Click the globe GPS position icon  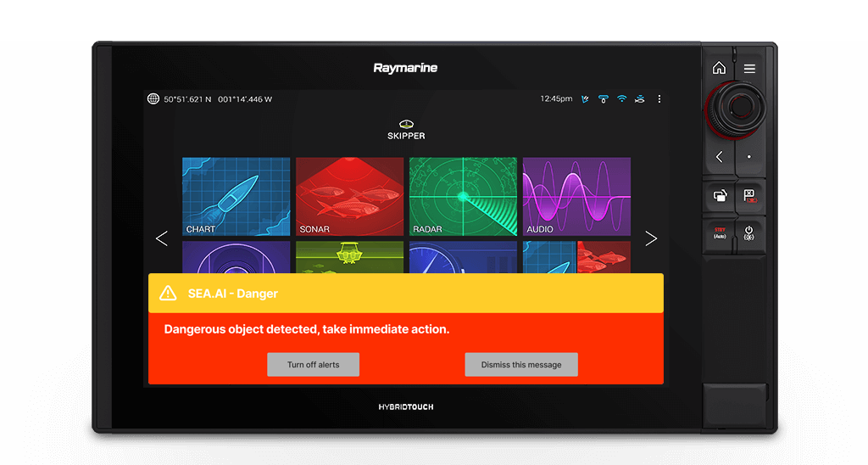153,98
